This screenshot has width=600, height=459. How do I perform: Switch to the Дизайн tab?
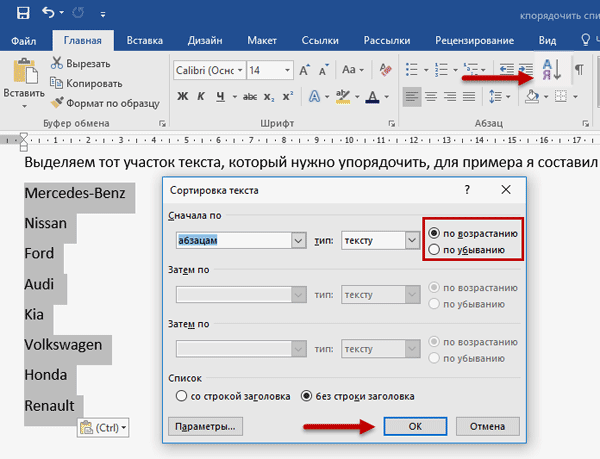tap(205, 41)
